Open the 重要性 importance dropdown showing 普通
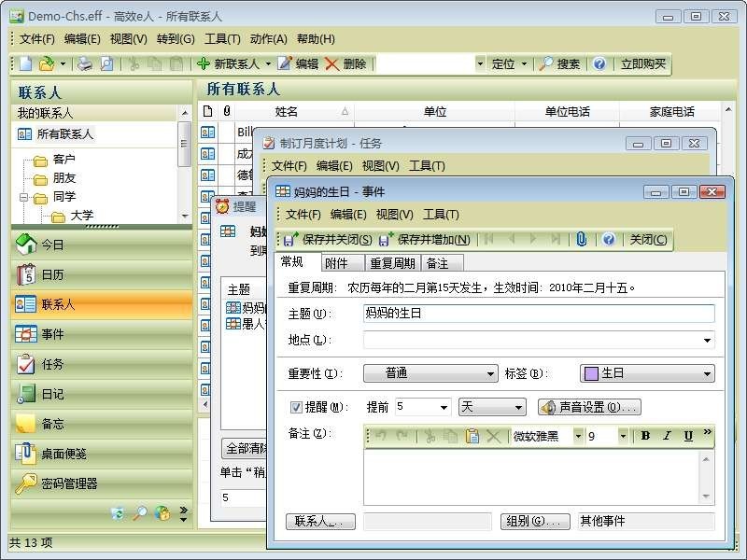This screenshot has height=560, width=747. 430,372
